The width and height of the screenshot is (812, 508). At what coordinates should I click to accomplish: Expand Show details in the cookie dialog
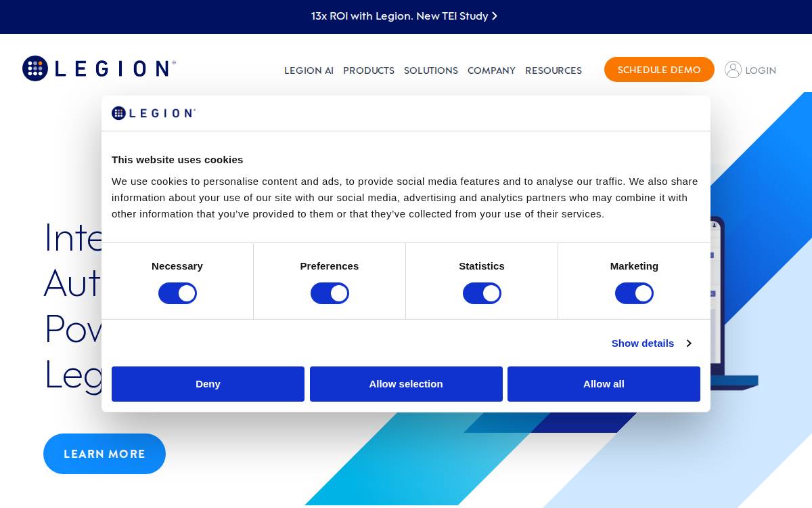click(651, 343)
